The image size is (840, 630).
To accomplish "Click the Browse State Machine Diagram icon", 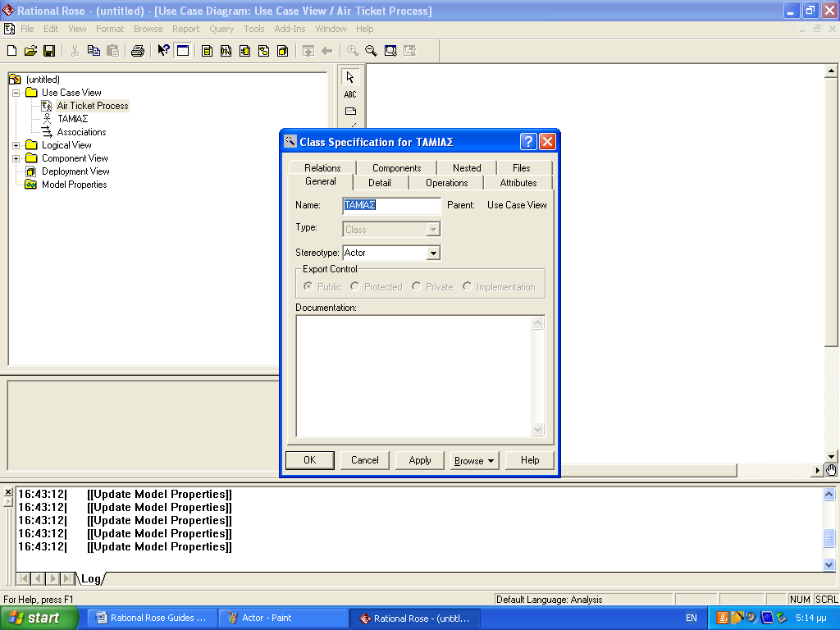I will 263,51.
